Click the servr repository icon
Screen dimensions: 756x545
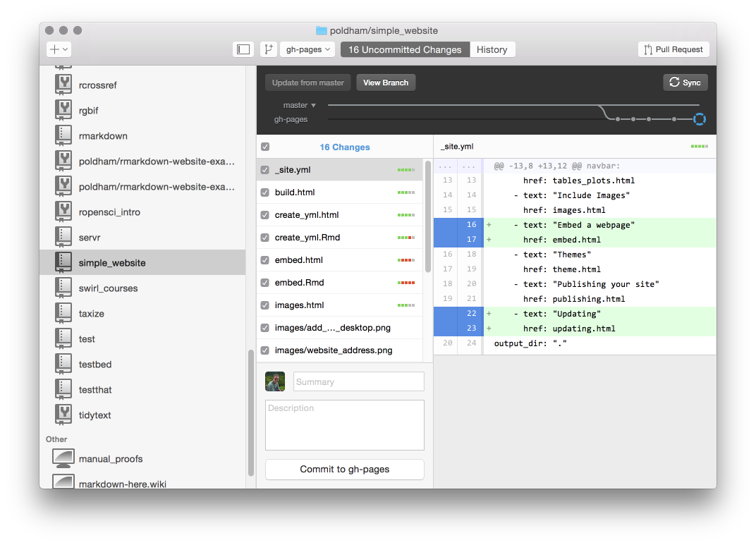pyautogui.click(x=63, y=238)
